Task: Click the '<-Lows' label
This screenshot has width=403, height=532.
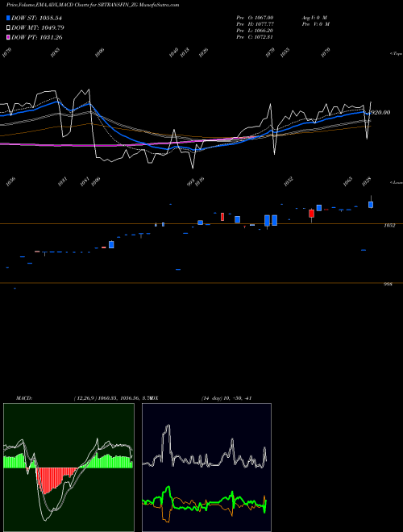Action: (x=396, y=182)
